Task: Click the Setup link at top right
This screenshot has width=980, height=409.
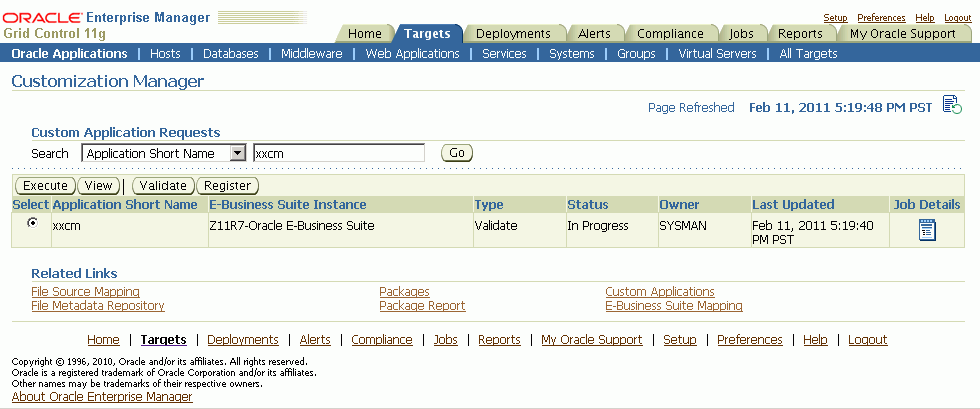Action: pos(835,18)
